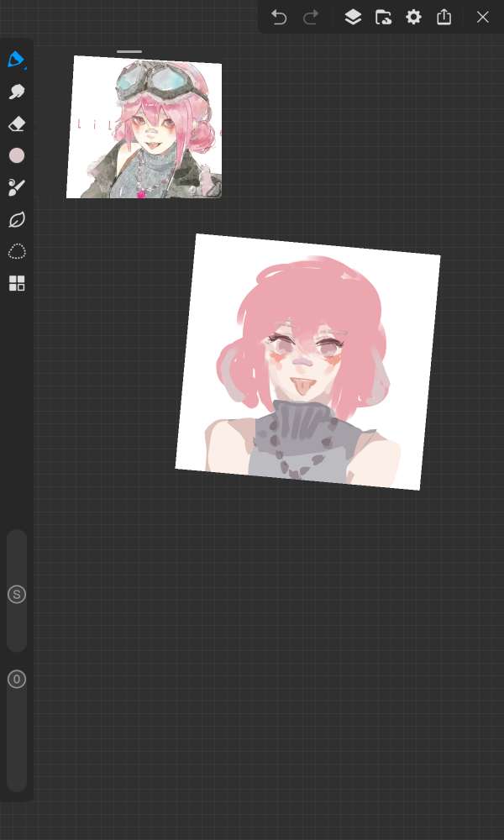Open the pale pink color swatch

17,155
